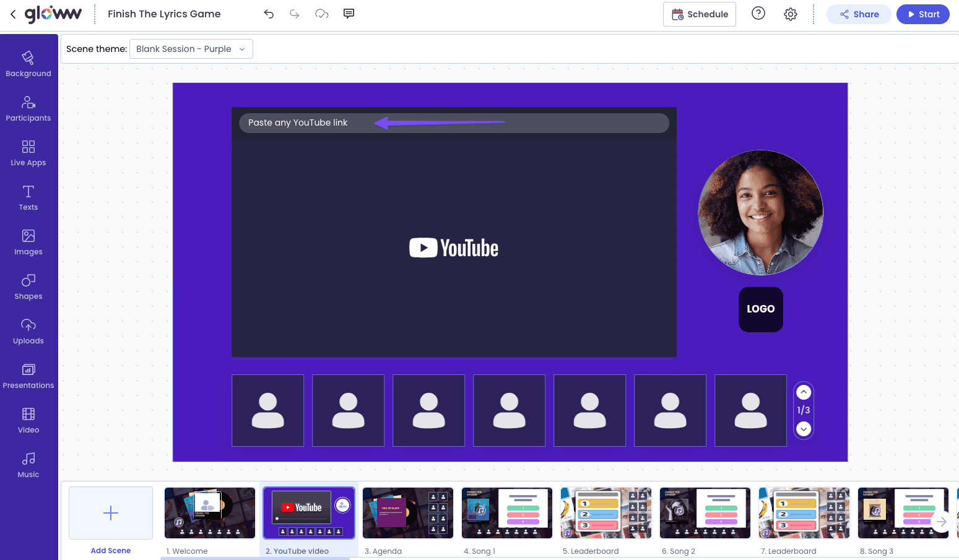Screen dimensions: 959x560
Task: Open the Background panel
Action: 28,64
